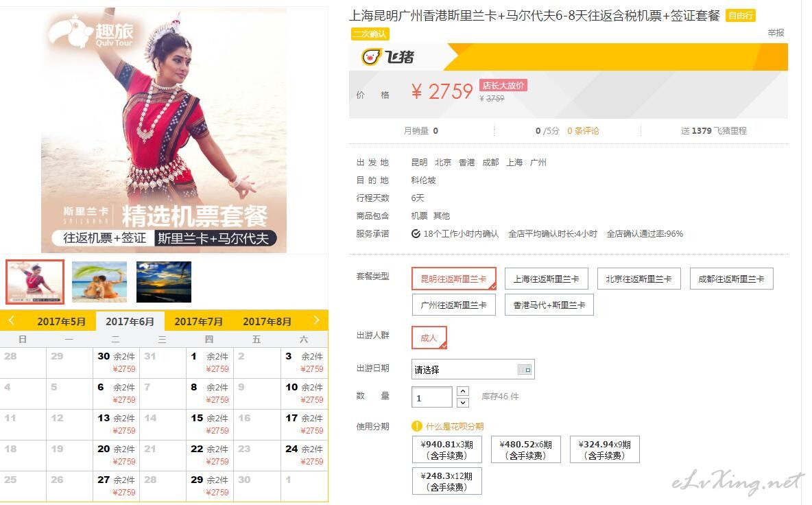Viewport: 812px width, 505px height.
Task: Pick the ¥248.3x12期 installment plan
Action: (x=446, y=481)
